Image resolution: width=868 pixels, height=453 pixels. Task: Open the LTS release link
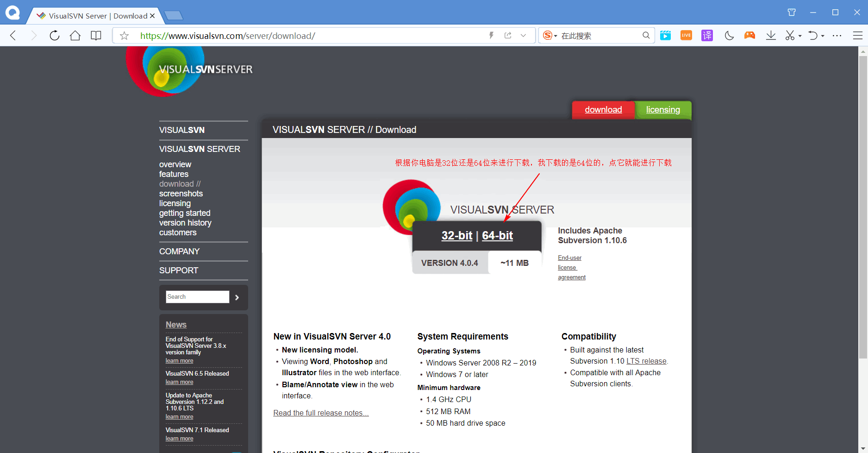click(x=647, y=361)
